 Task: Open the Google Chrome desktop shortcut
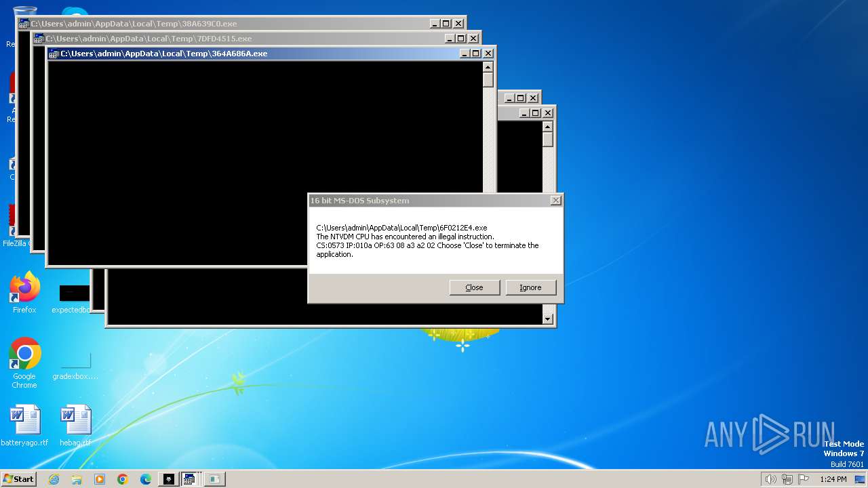coord(24,363)
